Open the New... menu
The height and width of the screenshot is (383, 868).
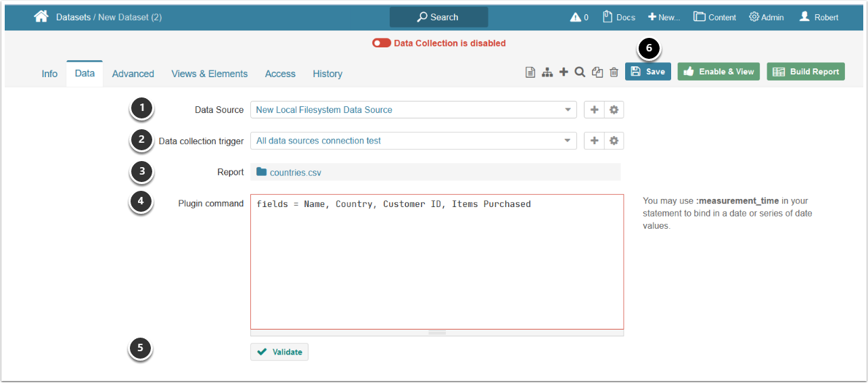(664, 17)
